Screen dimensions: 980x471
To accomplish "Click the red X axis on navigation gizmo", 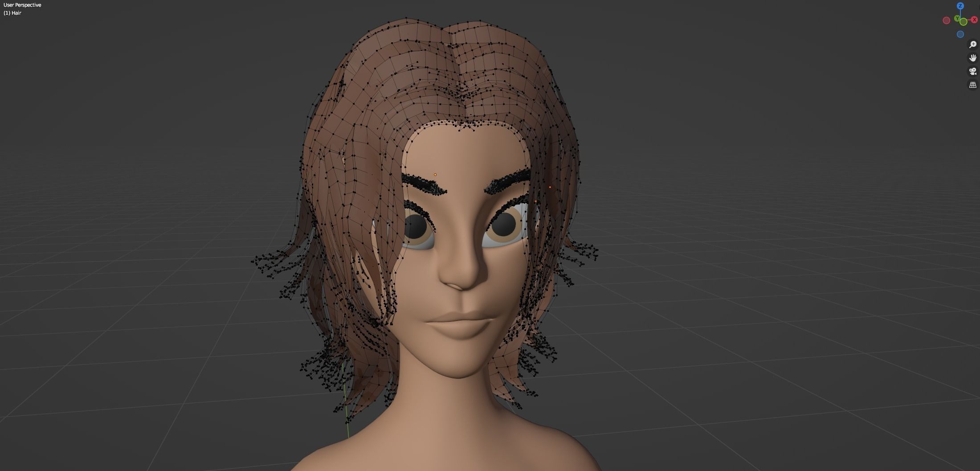I will click(x=974, y=20).
